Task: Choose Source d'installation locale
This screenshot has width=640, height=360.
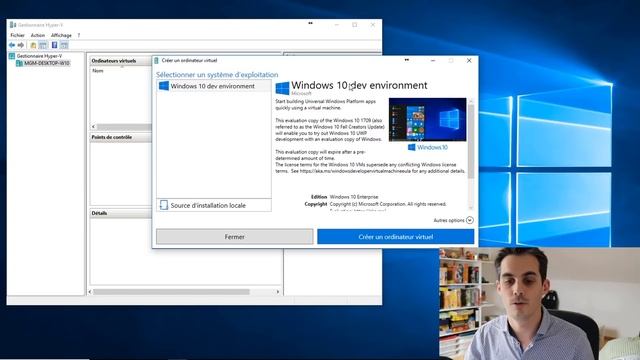Action: [x=214, y=205]
